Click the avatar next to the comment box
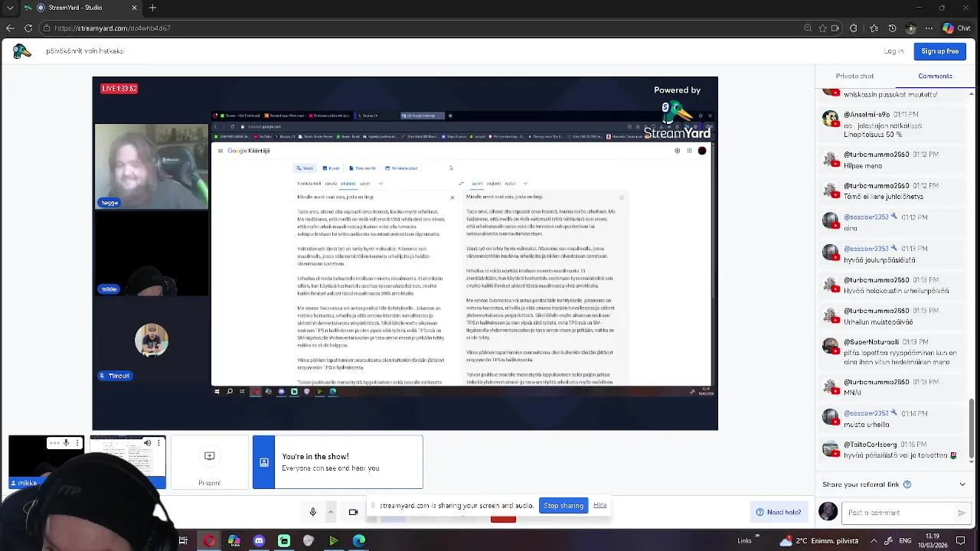This screenshot has width=980, height=551. (828, 512)
